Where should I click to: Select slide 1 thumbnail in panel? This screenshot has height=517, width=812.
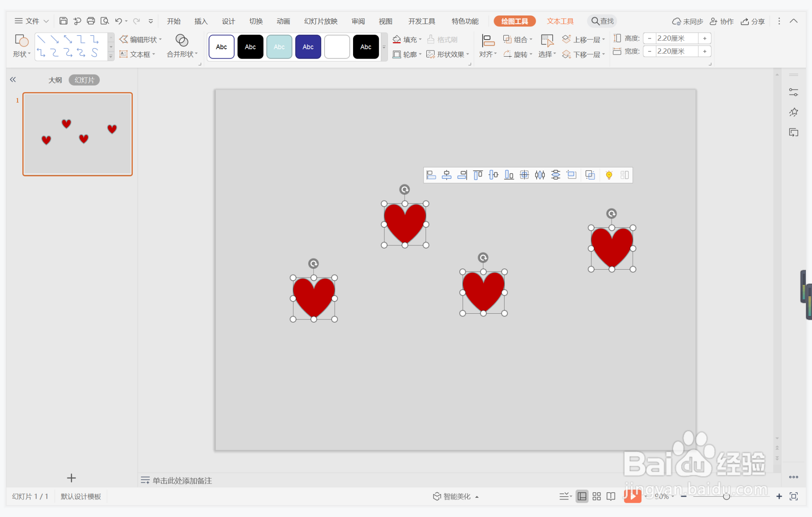pyautogui.click(x=77, y=134)
